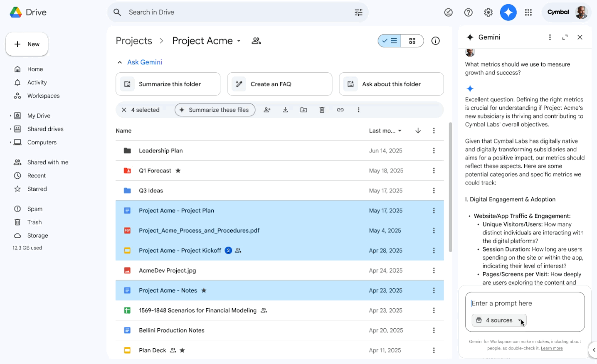Open Gemini from the spark icon in the top bar

click(x=508, y=12)
